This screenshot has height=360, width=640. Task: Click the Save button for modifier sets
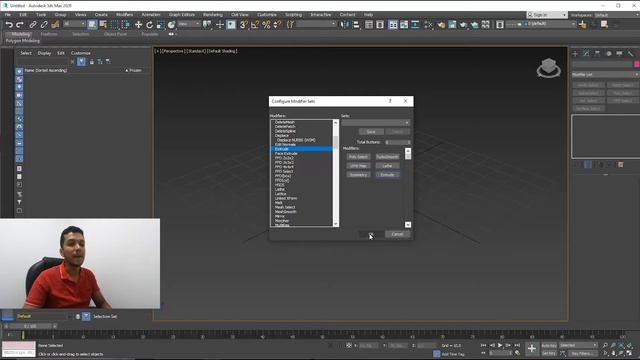(371, 132)
